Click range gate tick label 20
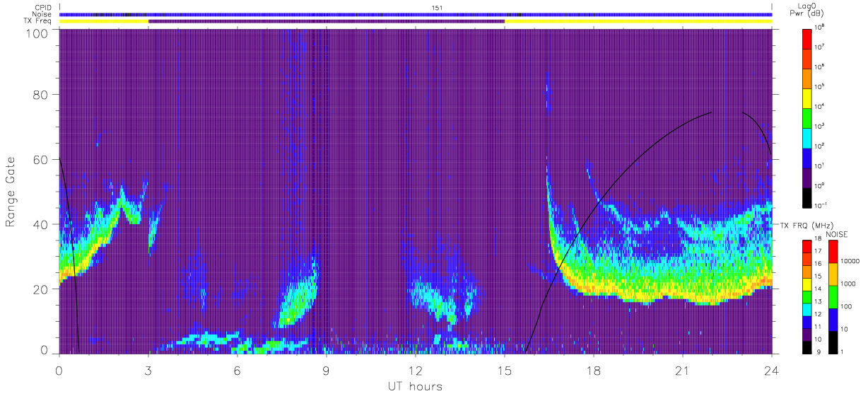The height and width of the screenshot is (401, 868). (40, 289)
